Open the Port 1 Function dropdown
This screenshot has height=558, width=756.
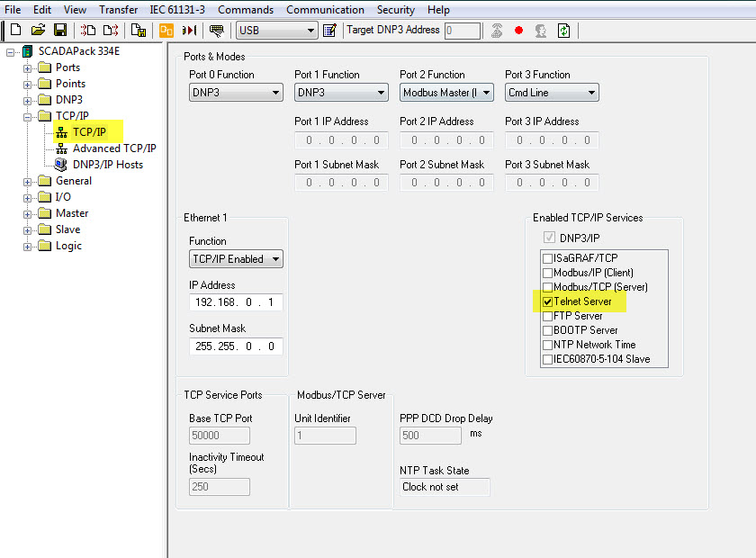click(341, 92)
